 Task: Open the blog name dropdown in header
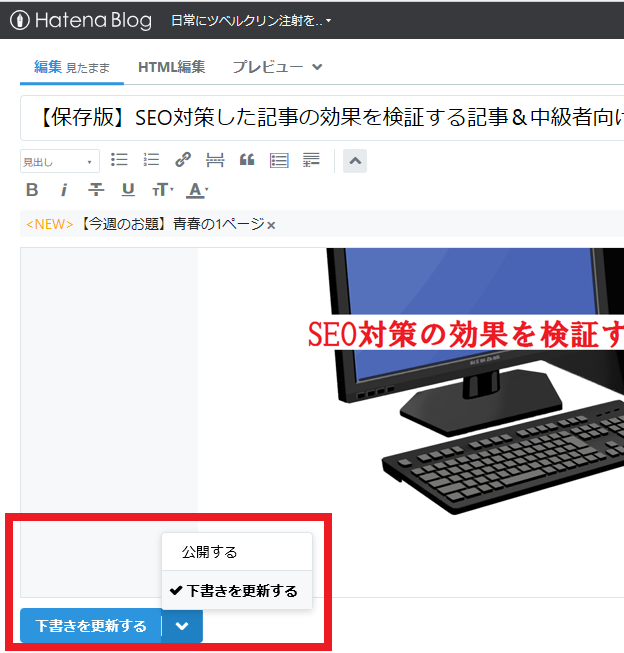251,20
